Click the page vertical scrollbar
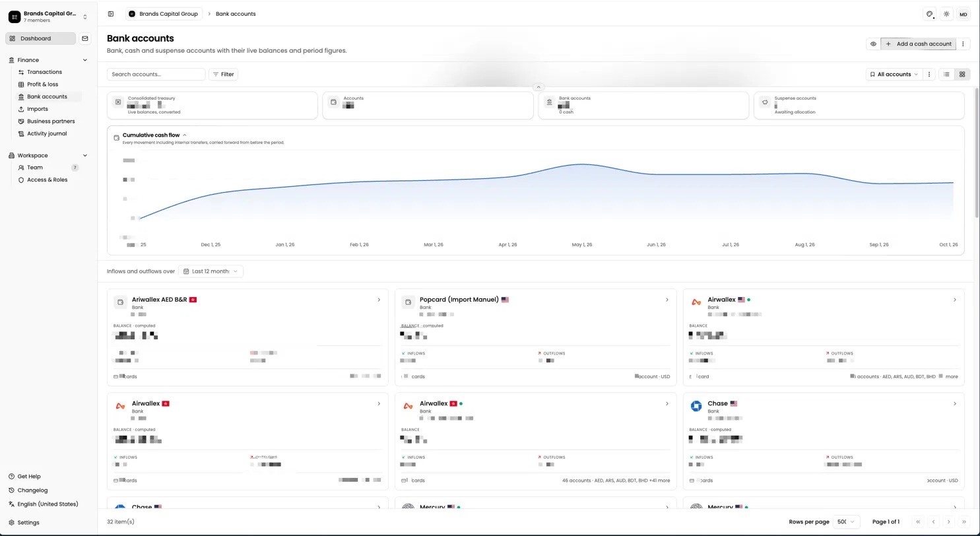The width and height of the screenshot is (980, 536). pyautogui.click(x=977, y=153)
